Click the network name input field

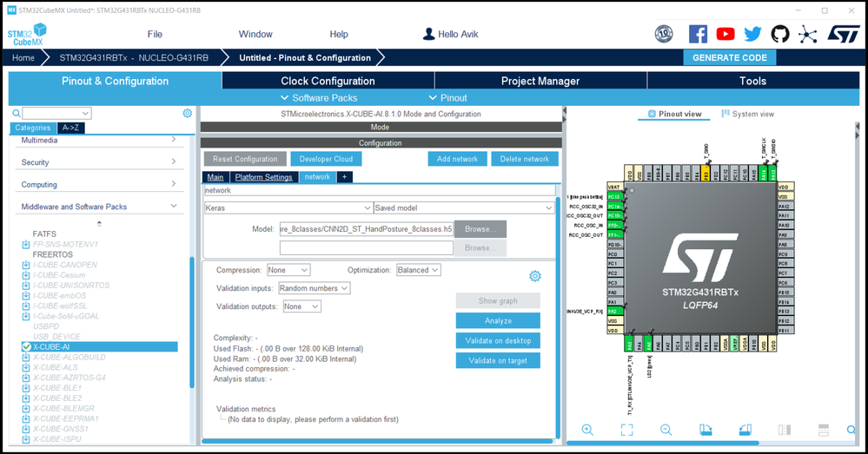coord(380,190)
